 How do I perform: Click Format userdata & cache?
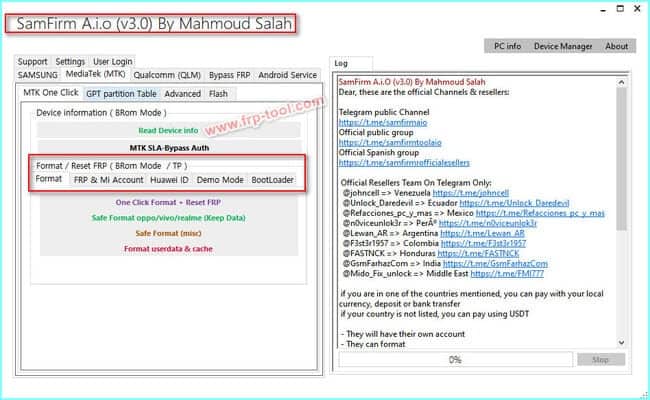(168, 249)
